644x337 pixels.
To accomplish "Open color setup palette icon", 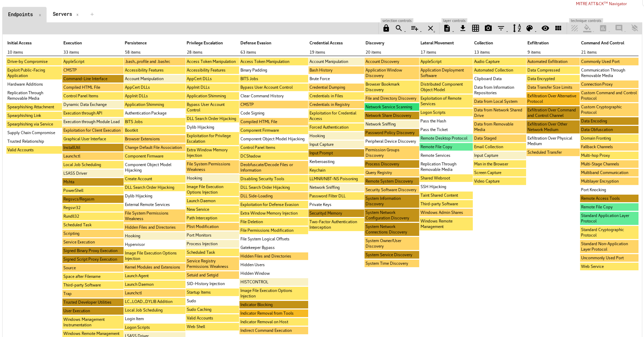I will [x=530, y=28].
